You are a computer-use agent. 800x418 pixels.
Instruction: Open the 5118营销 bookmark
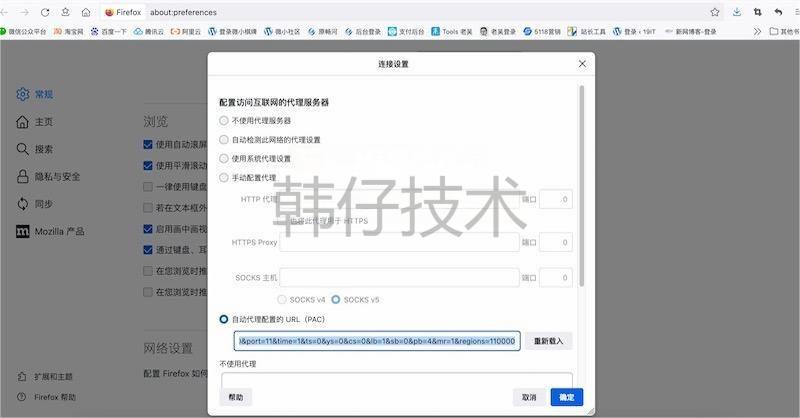tap(542, 32)
